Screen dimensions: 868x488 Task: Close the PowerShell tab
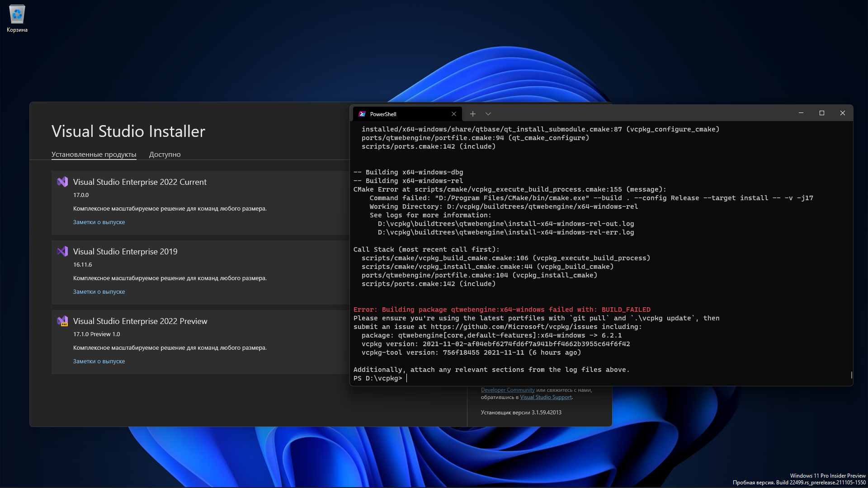point(454,114)
